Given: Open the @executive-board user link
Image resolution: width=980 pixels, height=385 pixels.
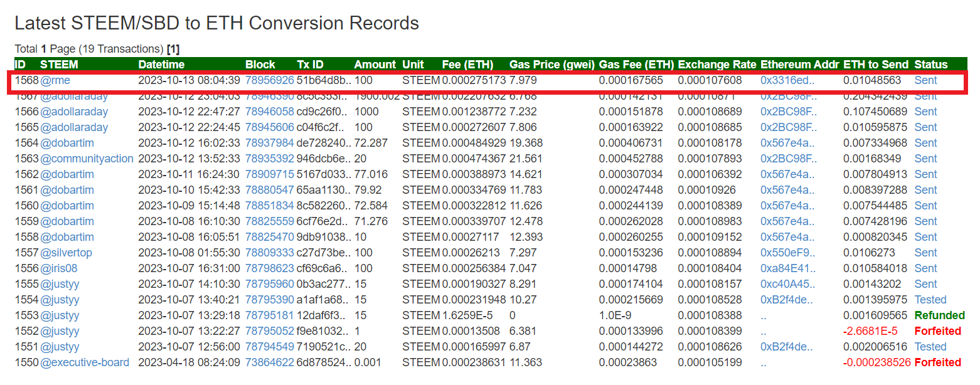Looking at the screenshot, I should point(85,362).
